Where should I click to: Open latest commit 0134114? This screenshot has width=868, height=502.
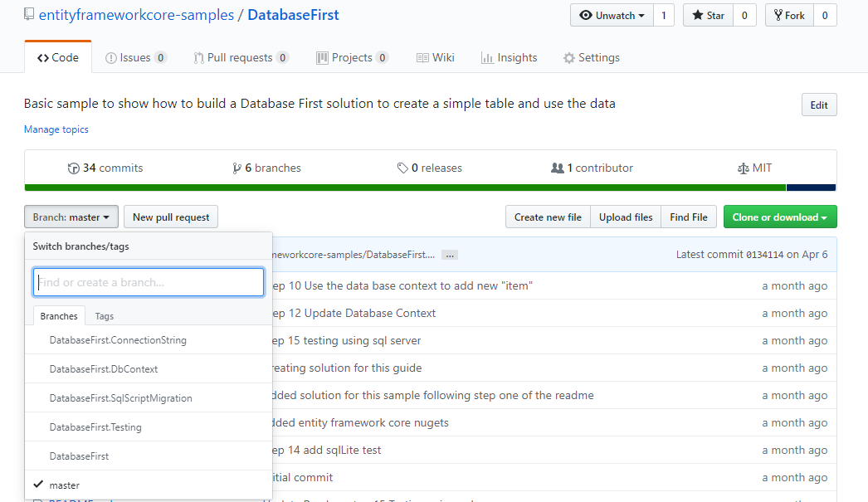pyautogui.click(x=764, y=256)
